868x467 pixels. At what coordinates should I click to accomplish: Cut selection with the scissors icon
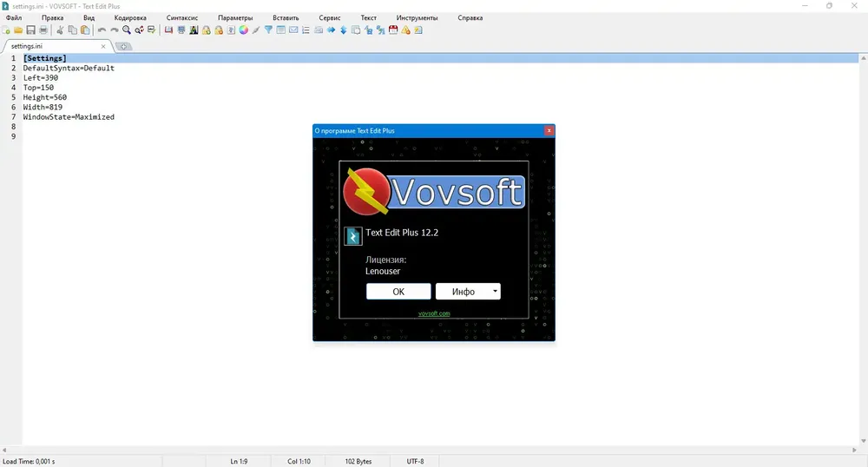pos(60,30)
